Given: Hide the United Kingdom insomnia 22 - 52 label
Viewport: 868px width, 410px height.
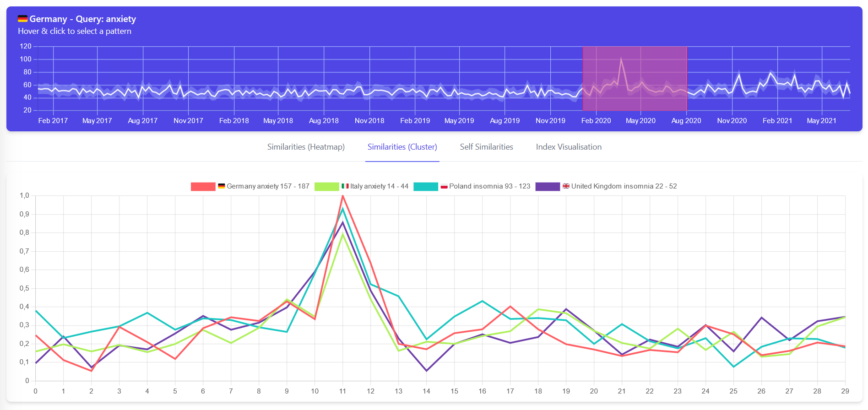Looking at the screenshot, I should click(624, 186).
